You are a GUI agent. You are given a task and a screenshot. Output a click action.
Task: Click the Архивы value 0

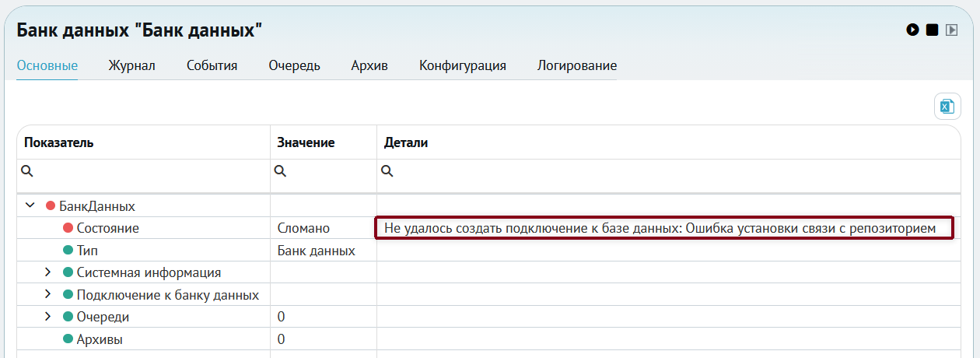282,339
